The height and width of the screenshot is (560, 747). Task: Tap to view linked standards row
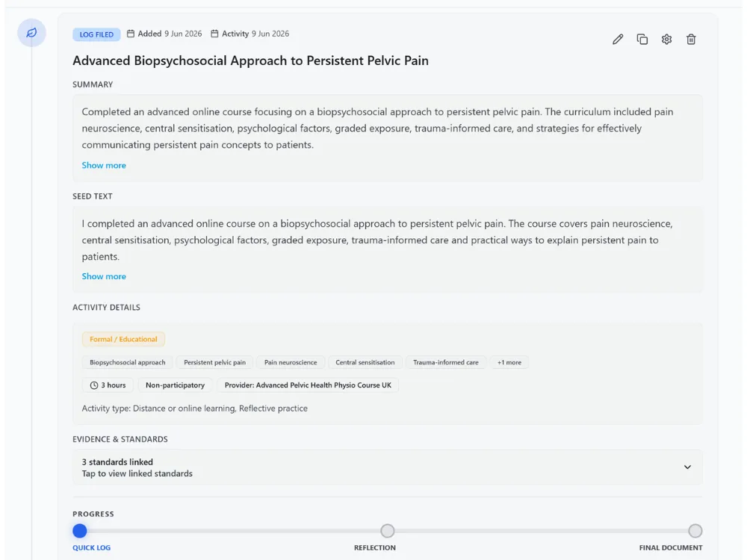(387, 467)
